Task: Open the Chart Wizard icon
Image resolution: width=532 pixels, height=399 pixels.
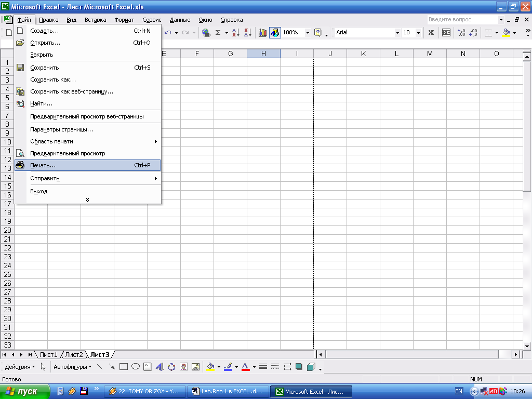Action: (x=262, y=33)
